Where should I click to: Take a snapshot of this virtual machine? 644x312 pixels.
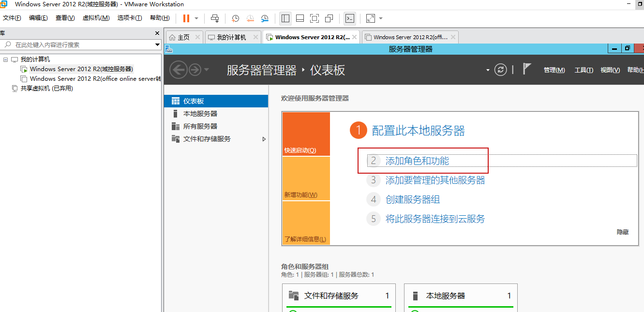(235, 18)
